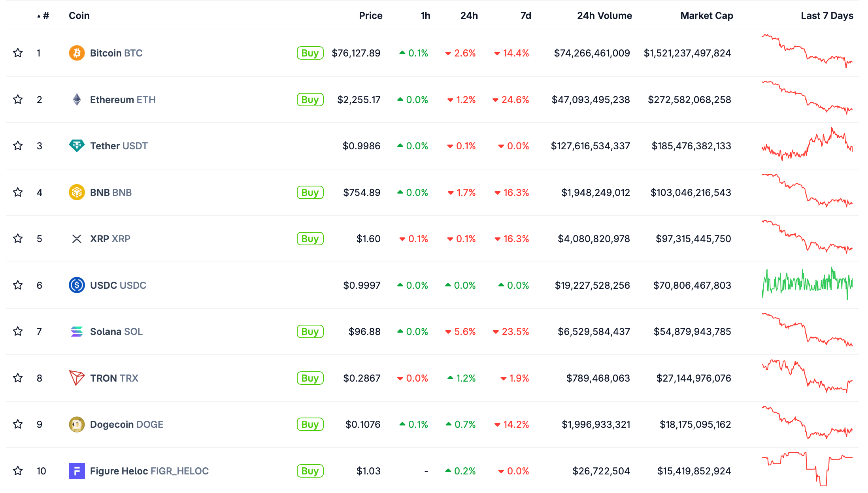Click the Tether USDT logo icon

(77, 146)
